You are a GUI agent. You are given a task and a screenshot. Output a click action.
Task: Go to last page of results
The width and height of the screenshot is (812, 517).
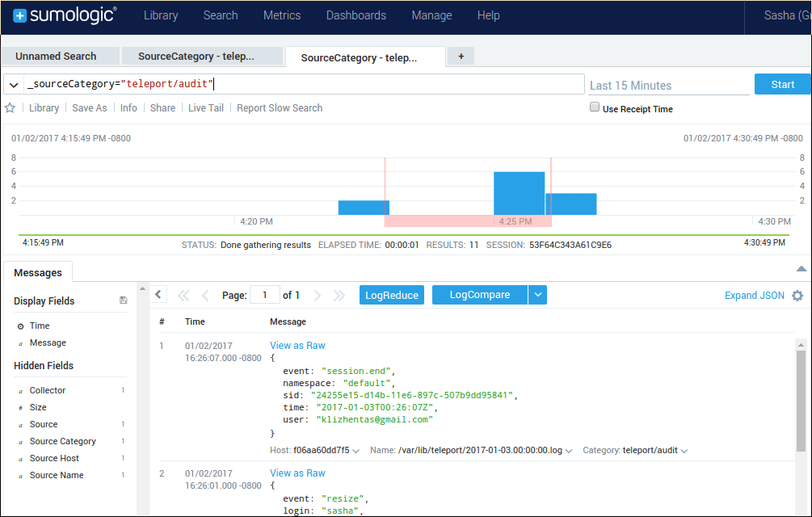point(339,296)
